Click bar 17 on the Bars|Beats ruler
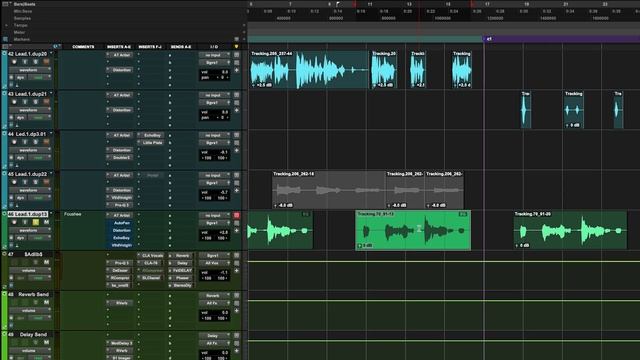The width and height of the screenshot is (640, 360). (487, 4)
